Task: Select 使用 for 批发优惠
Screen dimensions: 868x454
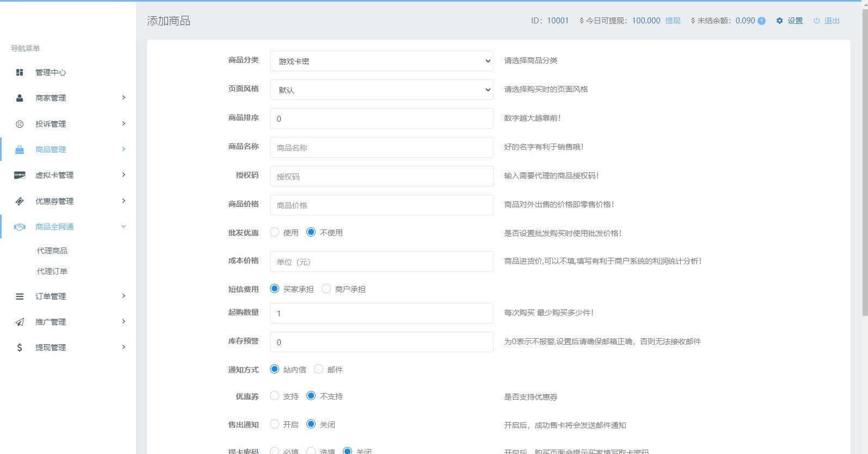Action: tap(274, 232)
